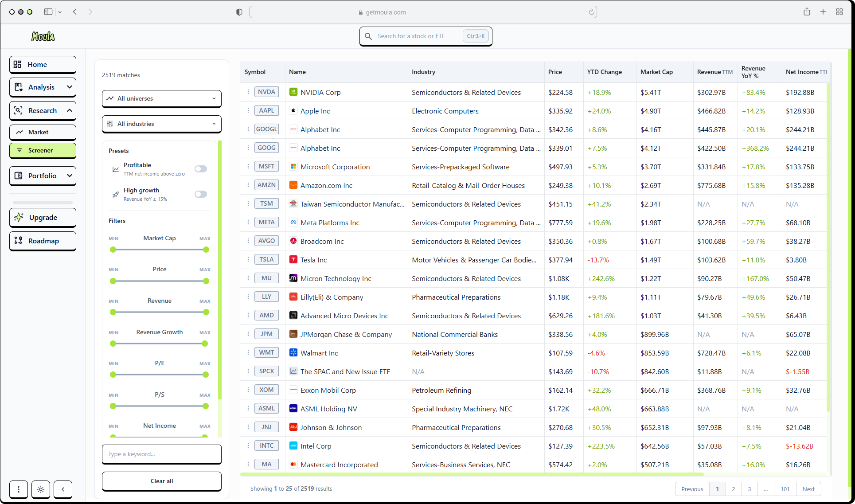Viewport: 855px width, 504px height.
Task: Click the Type a keyword input
Action: 162,454
